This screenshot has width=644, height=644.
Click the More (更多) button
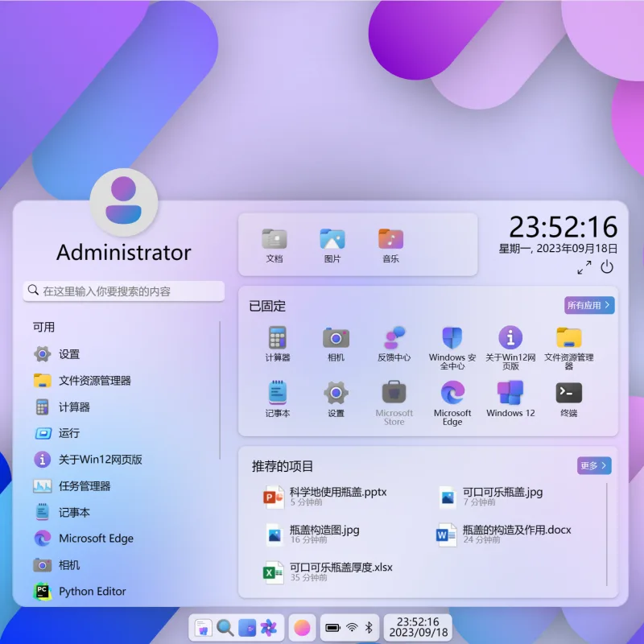tap(594, 466)
